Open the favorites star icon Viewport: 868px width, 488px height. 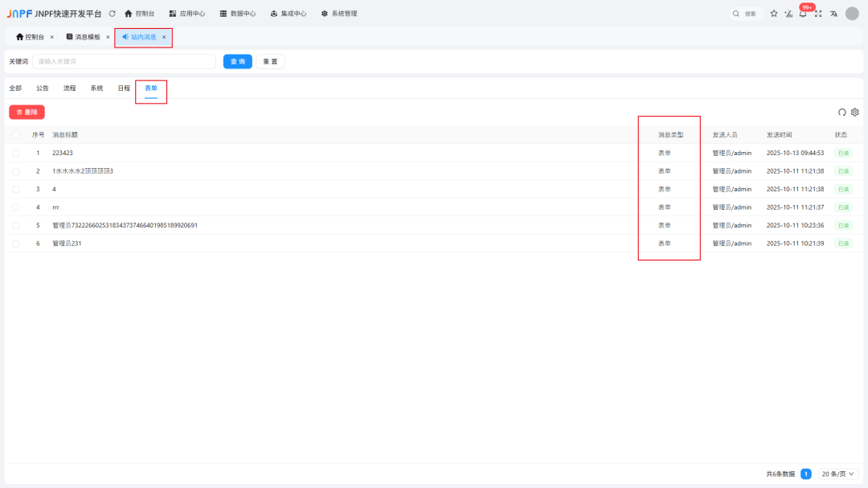tap(774, 14)
